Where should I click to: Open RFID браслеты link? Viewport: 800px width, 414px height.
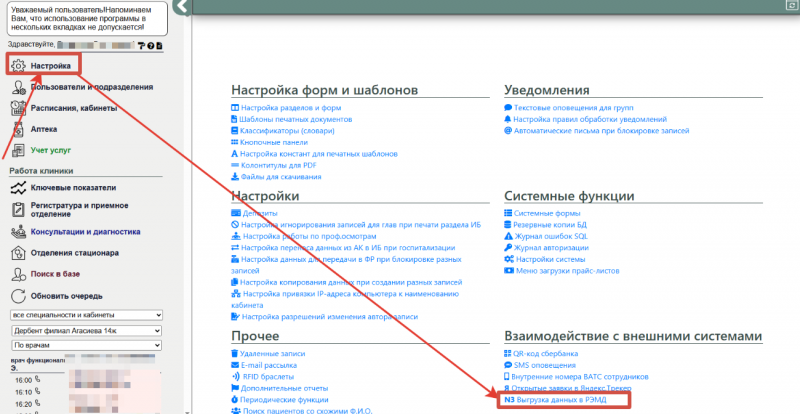(x=268, y=377)
